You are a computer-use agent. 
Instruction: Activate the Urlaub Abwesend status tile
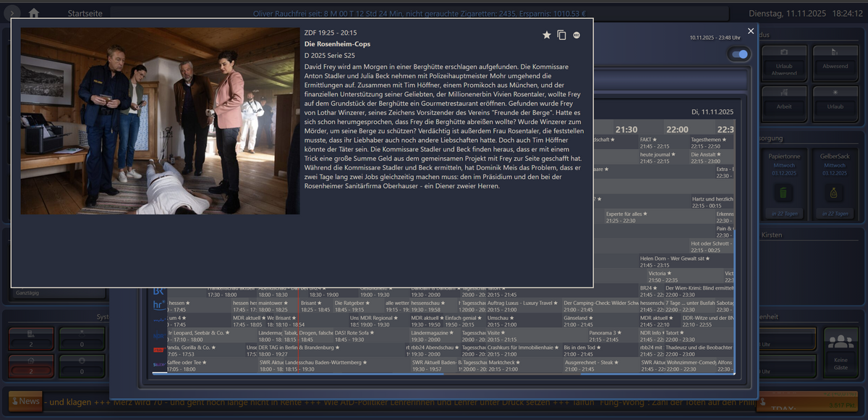tap(784, 64)
